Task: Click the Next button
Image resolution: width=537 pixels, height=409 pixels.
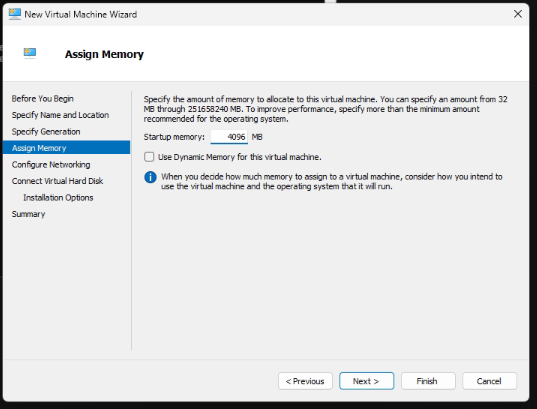Action: point(366,381)
